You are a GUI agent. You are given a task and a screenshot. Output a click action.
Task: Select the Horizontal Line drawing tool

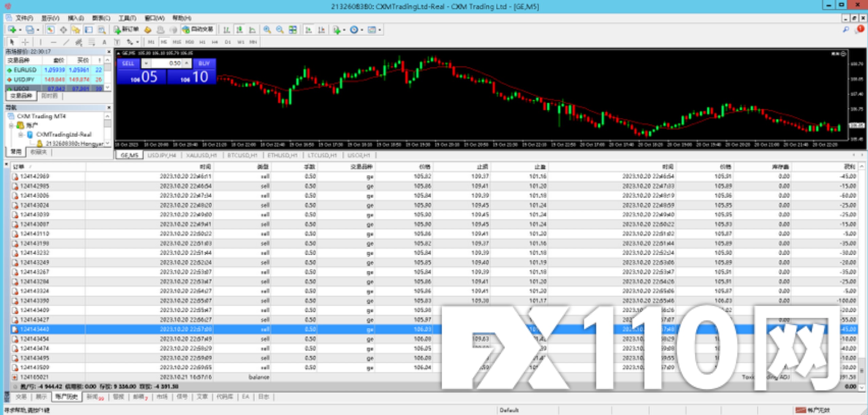(x=53, y=42)
